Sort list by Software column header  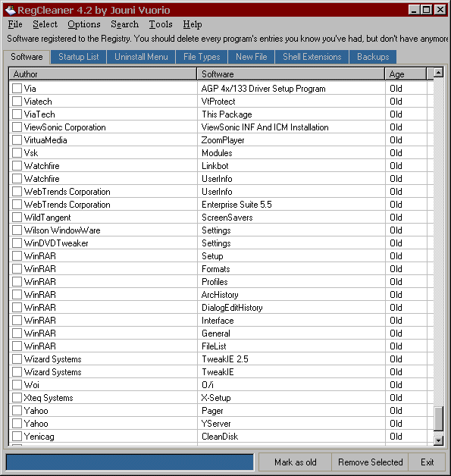tap(291, 74)
